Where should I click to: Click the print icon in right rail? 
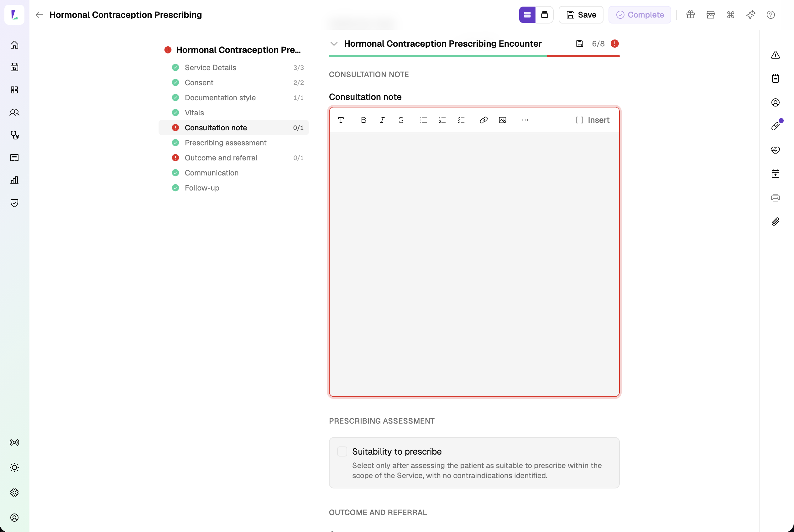(775, 198)
